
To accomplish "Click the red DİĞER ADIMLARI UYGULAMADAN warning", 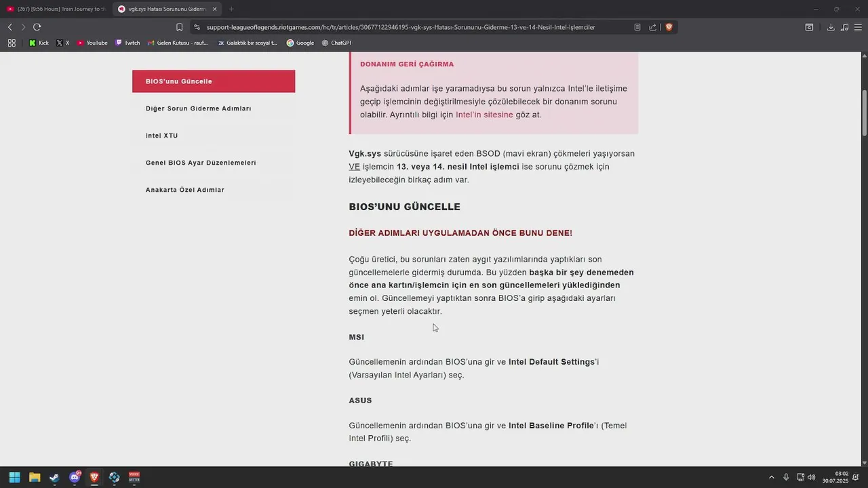I will [x=460, y=233].
